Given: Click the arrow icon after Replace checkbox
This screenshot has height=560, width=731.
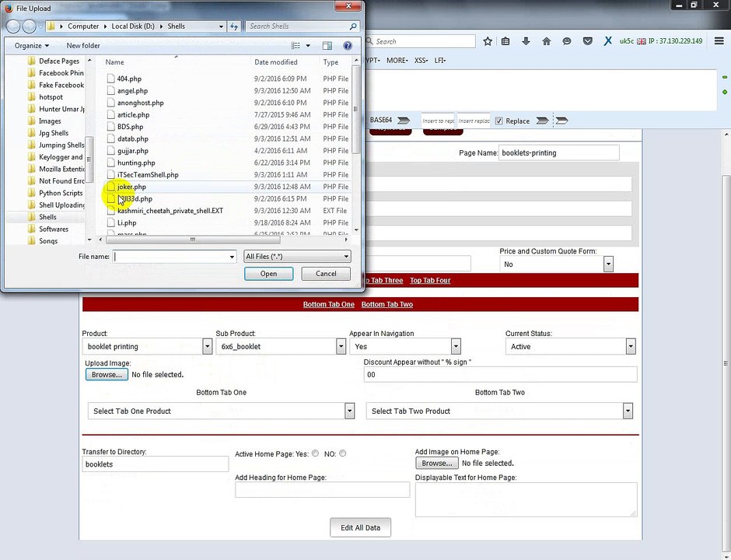Looking at the screenshot, I should pyautogui.click(x=542, y=121).
